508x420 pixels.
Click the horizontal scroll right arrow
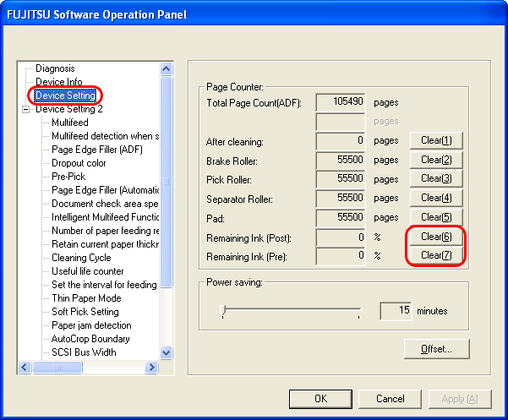pos(151,368)
